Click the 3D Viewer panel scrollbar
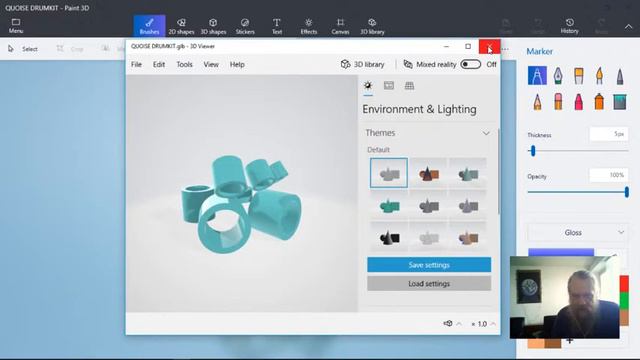 (498, 171)
